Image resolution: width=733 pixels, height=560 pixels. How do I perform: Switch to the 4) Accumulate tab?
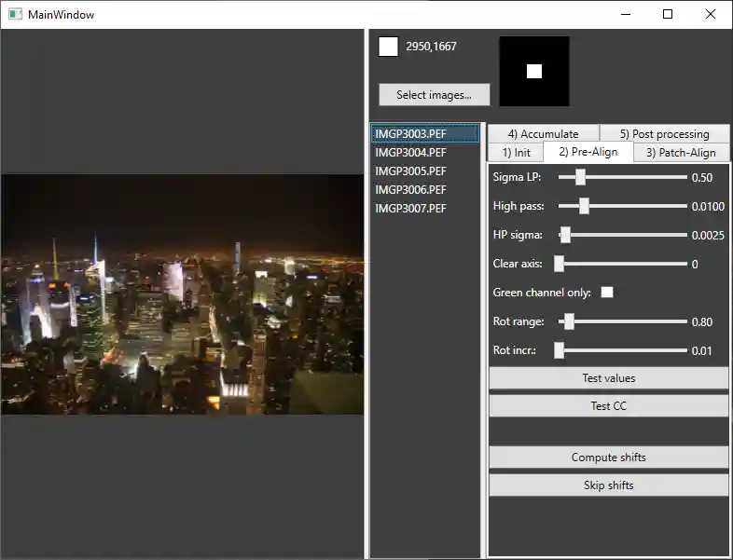click(x=543, y=134)
